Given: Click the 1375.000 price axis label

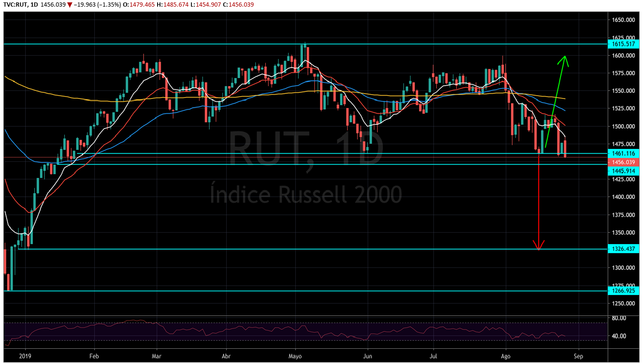Looking at the screenshot, I should 624,215.
